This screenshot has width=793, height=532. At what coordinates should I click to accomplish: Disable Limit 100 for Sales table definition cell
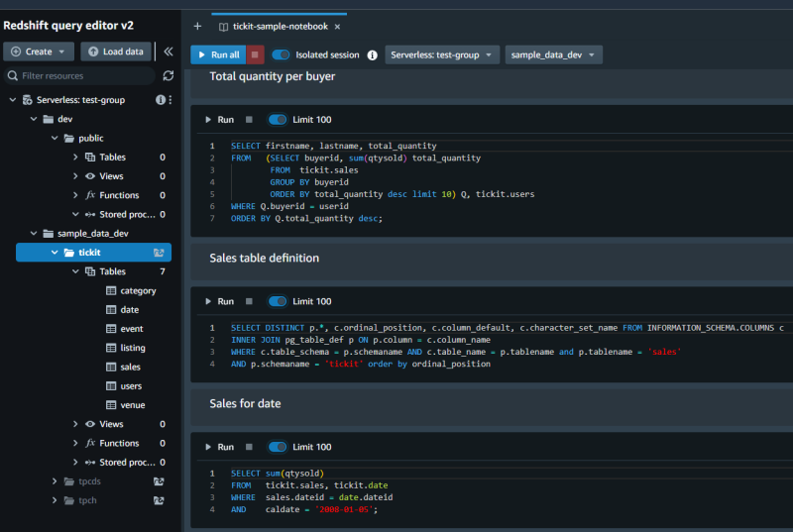278,301
